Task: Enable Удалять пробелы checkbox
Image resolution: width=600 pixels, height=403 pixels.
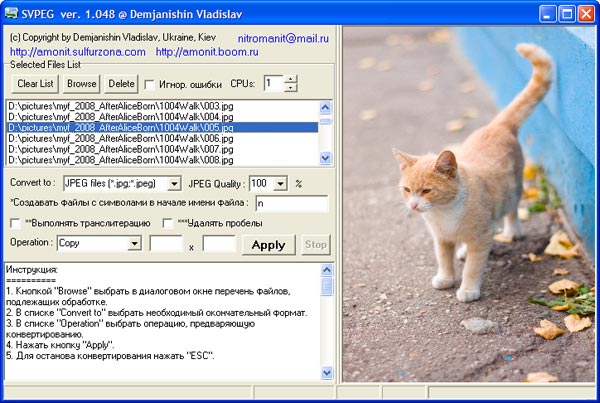Action: coord(168,223)
